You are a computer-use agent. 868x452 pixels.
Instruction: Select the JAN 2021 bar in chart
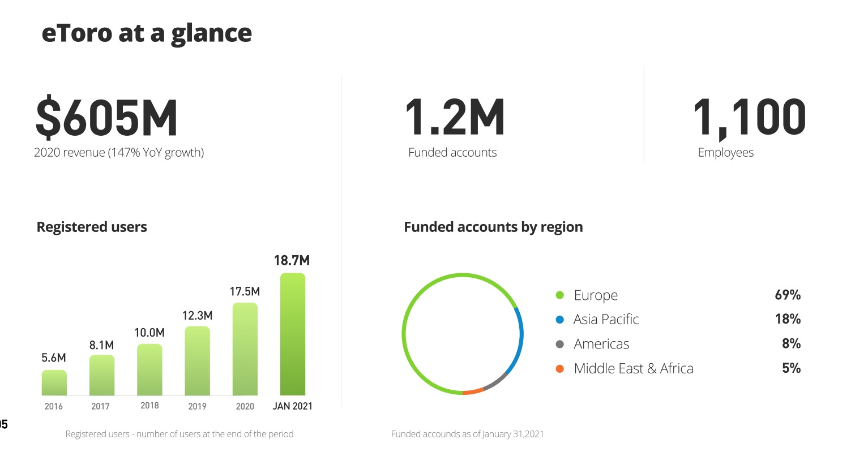pyautogui.click(x=293, y=334)
